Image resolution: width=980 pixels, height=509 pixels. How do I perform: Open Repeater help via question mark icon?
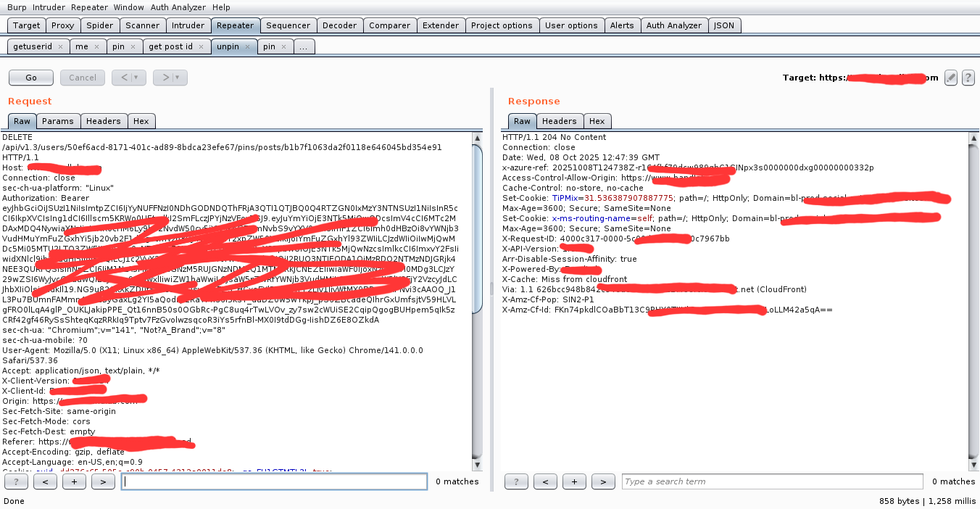pos(968,78)
